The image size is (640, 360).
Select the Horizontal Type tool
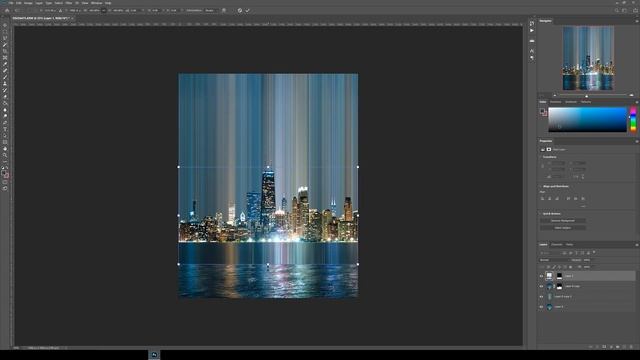tap(5, 129)
